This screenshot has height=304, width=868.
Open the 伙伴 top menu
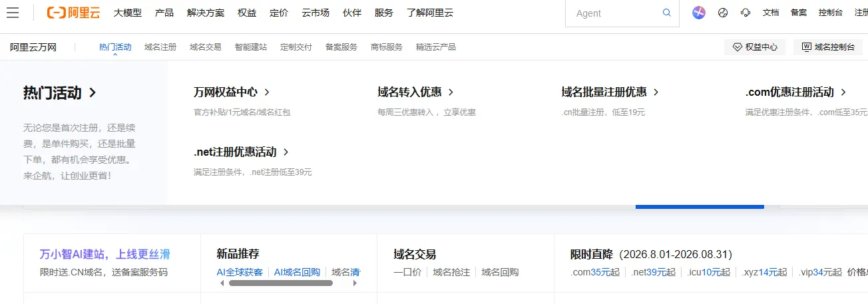352,13
